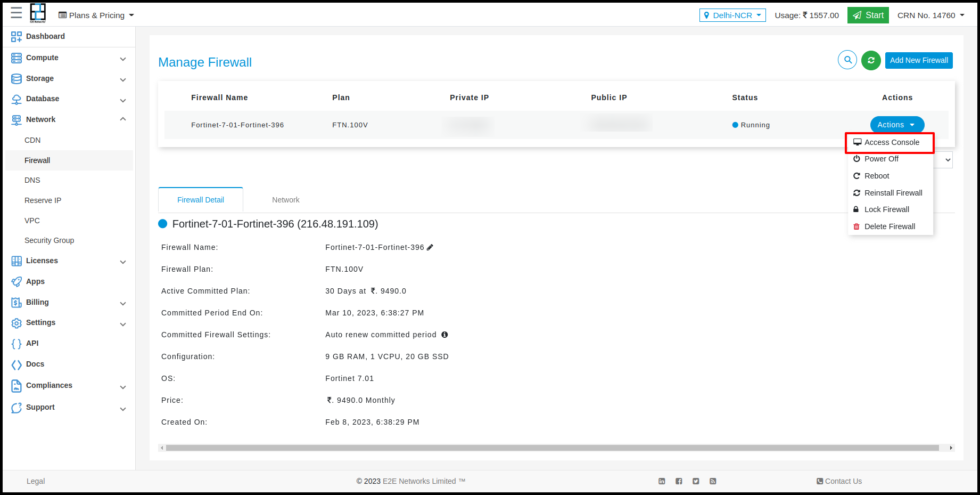Open DNS under Network
The height and width of the screenshot is (495, 980).
[32, 180]
